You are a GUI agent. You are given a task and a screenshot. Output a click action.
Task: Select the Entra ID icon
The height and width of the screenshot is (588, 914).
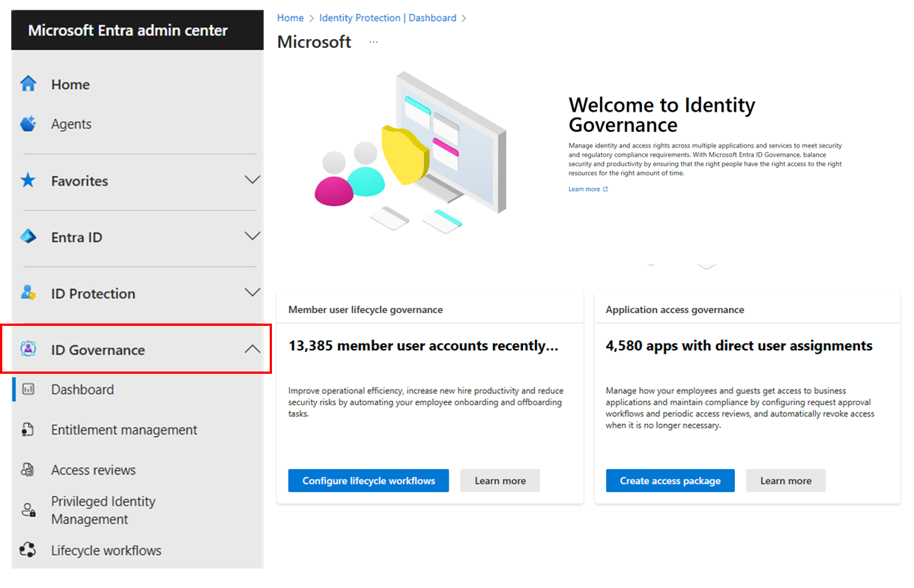coord(28,237)
